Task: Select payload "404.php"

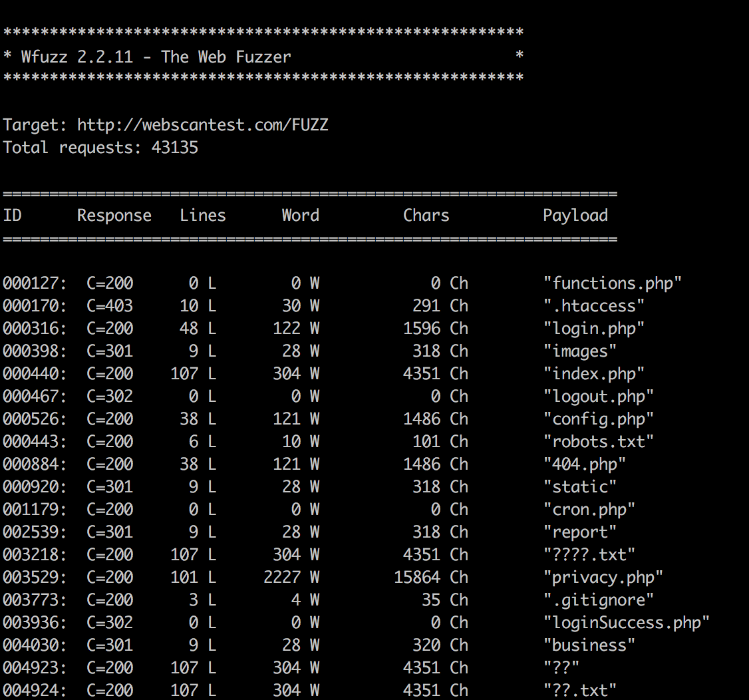Action: (585, 464)
